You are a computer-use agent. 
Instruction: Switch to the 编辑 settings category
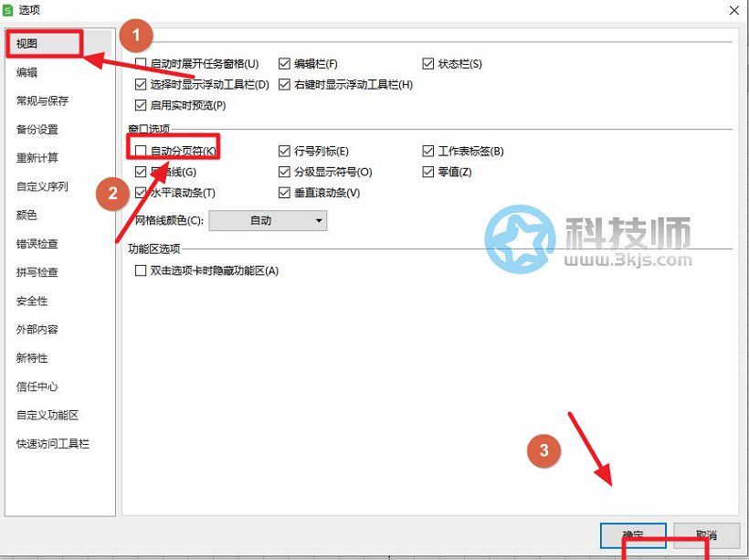coord(27,72)
